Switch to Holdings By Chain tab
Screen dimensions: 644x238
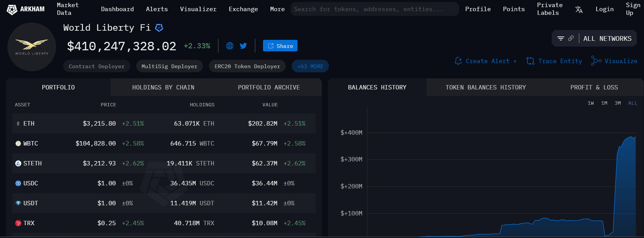(163, 87)
